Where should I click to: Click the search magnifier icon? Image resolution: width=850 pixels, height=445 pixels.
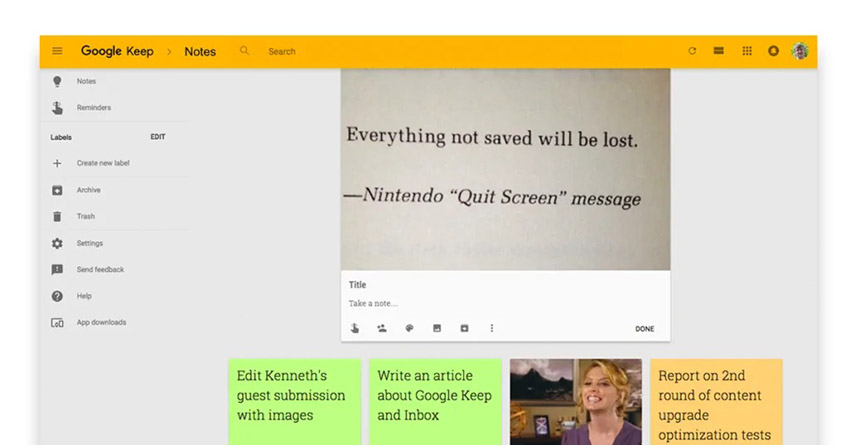[x=244, y=50]
